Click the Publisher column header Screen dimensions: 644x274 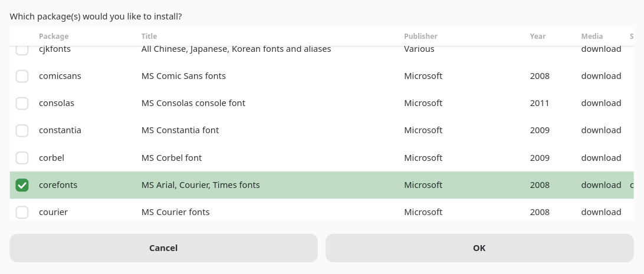[420, 37]
